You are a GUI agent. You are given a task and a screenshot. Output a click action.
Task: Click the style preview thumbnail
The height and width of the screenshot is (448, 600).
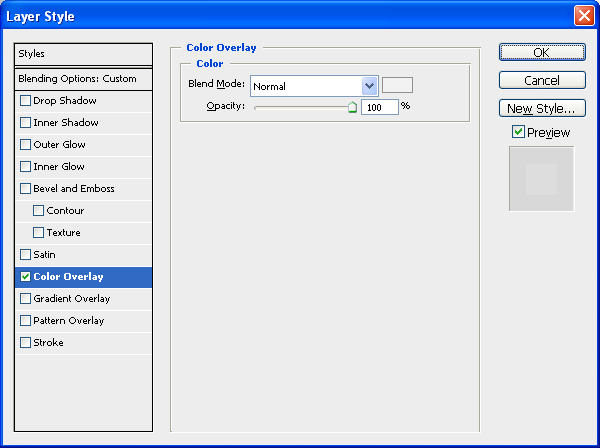point(541,179)
